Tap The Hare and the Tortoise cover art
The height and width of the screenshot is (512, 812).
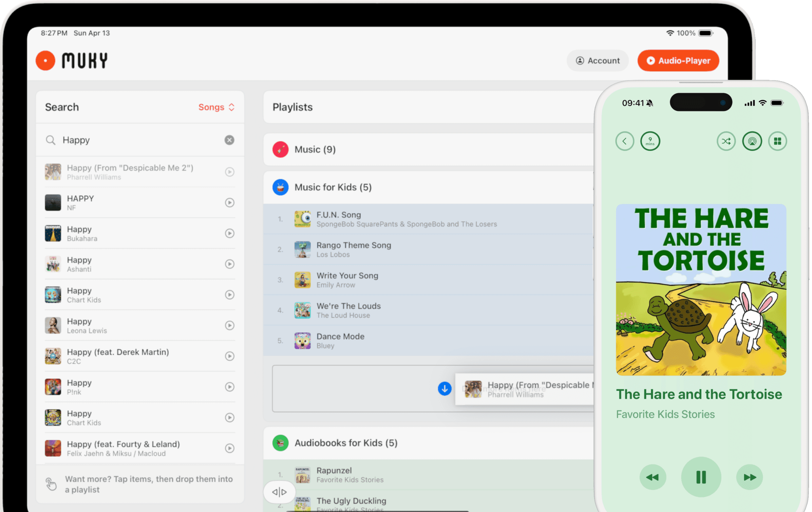tap(701, 290)
